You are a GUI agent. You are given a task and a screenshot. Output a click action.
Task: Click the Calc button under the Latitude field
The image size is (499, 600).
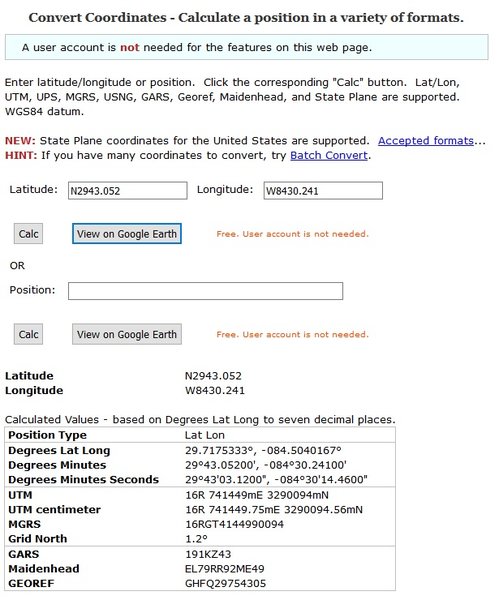(28, 234)
